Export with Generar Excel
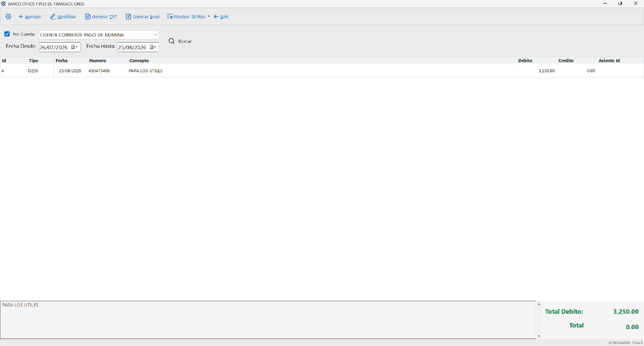This screenshot has height=346, width=644. click(x=143, y=17)
